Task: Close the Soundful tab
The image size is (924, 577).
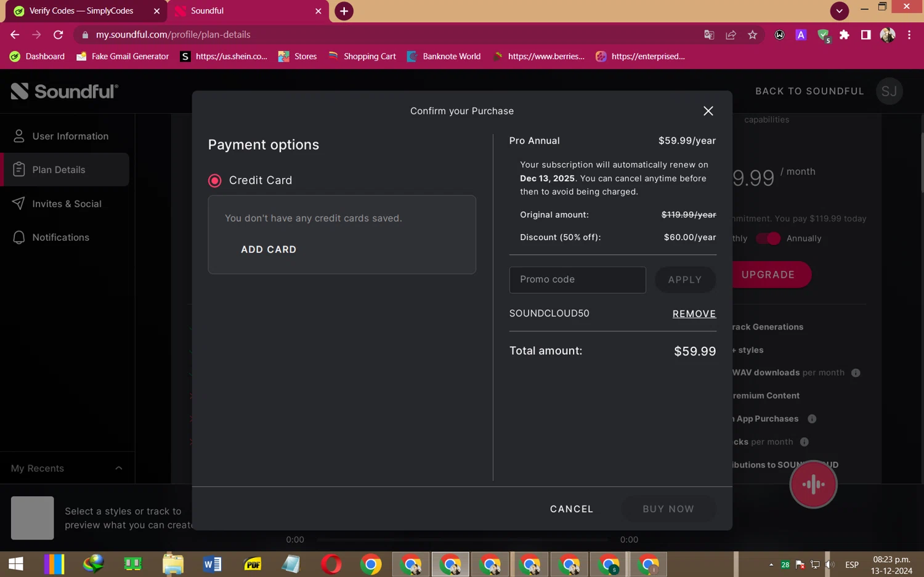Action: coord(318,11)
